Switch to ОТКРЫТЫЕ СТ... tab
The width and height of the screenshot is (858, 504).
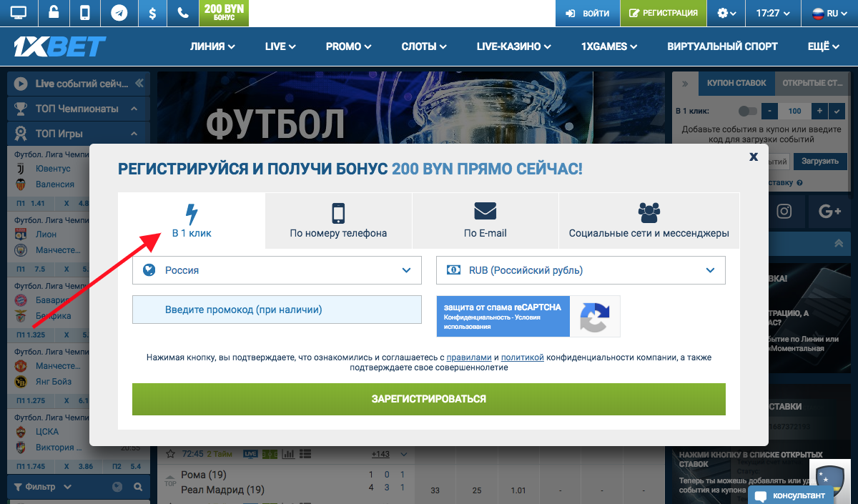tap(812, 83)
